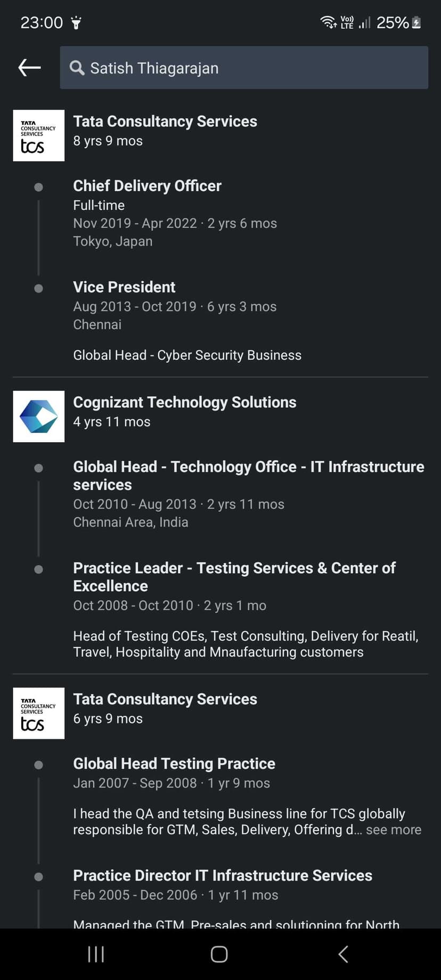The height and width of the screenshot is (980, 441).
Task: Tap battery icon in status bar
Action: point(416,22)
